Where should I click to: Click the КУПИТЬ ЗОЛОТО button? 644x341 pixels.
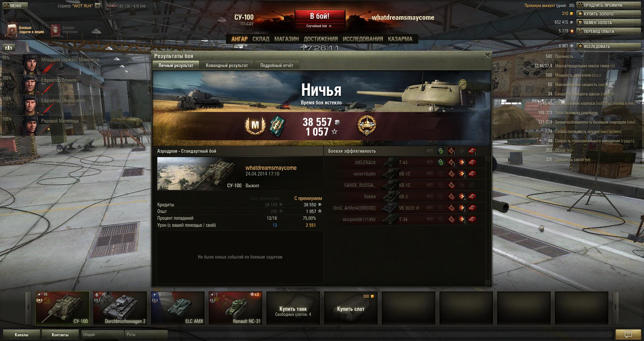coord(608,14)
